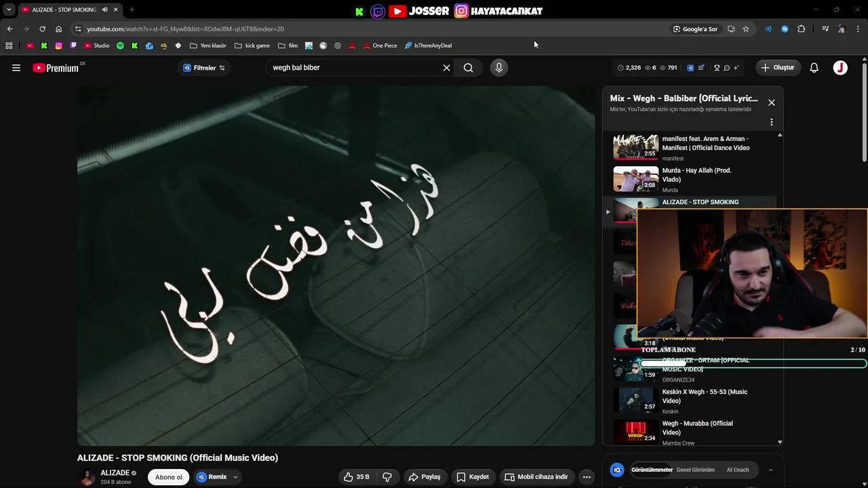This screenshot has height=488, width=868.
Task: Open Instagram bookmark in bookmarks bar
Action: [x=59, y=46]
